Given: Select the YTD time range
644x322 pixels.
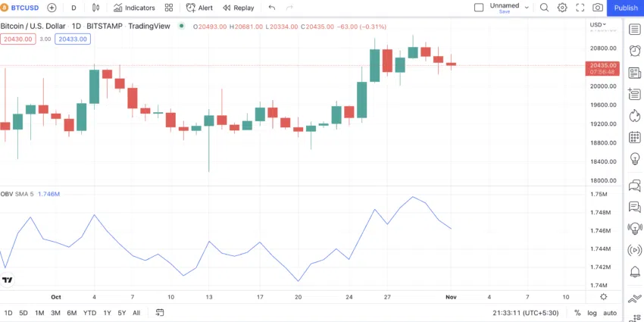Looking at the screenshot, I should [89, 313].
